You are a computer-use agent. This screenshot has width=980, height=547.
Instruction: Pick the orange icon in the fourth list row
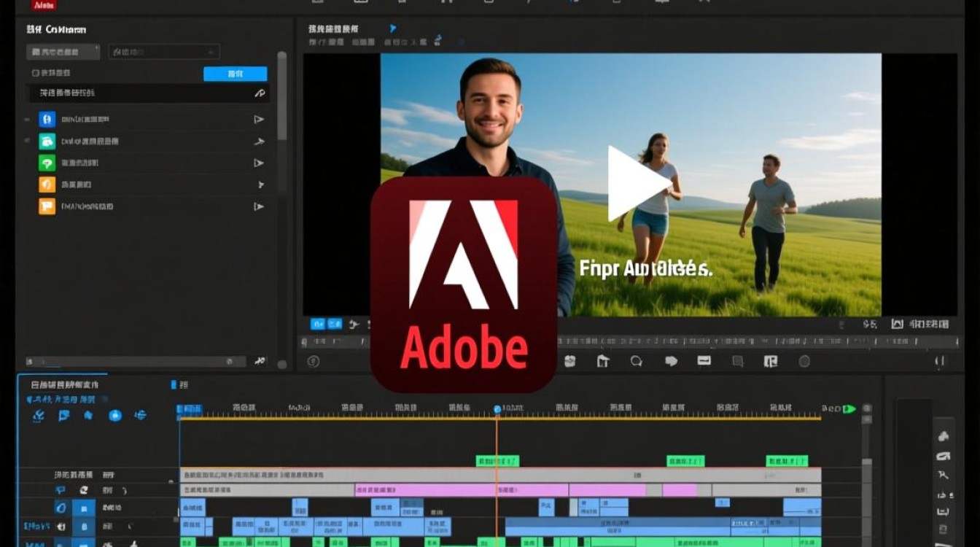[x=47, y=185]
